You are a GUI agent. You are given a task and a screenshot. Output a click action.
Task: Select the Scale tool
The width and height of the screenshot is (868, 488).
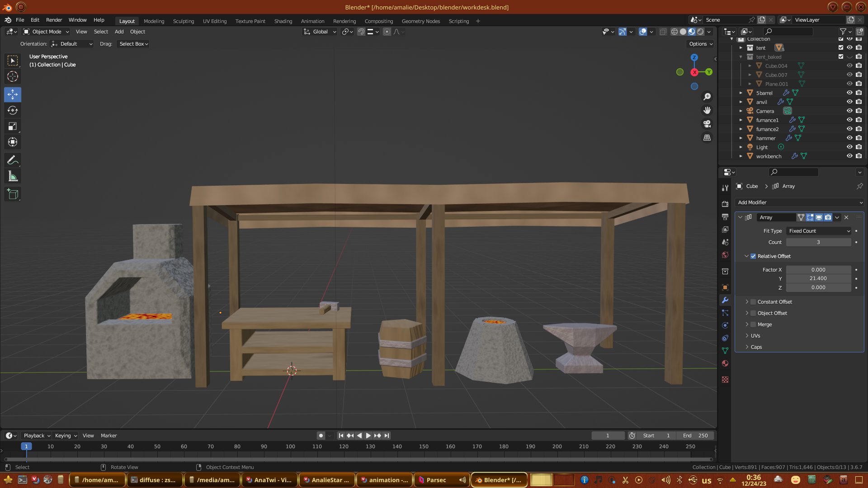13,127
